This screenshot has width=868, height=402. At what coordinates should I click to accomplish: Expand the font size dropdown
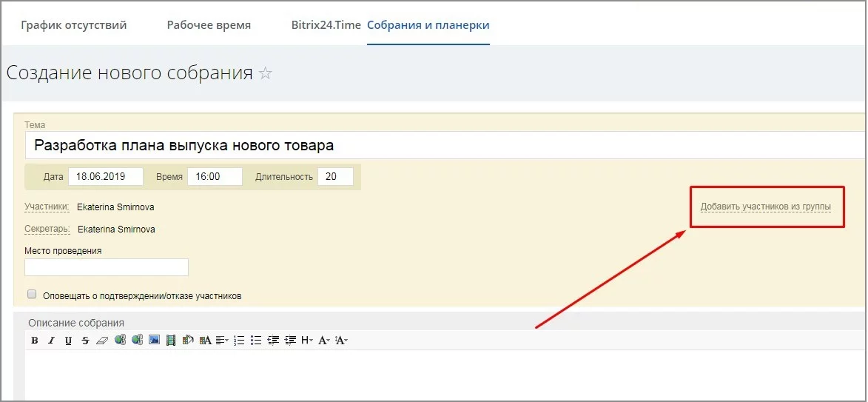coord(324,341)
